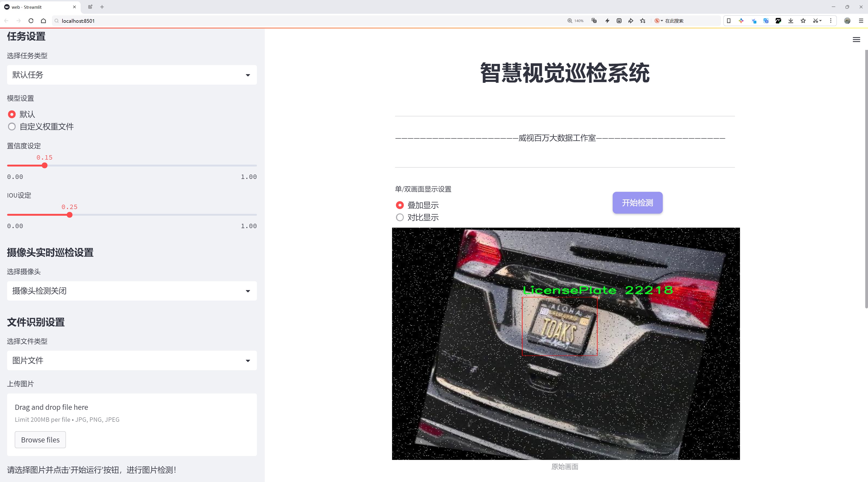Expand the 摄像头检测关闭 camera dropdown
The image size is (868, 482).
[132, 291]
